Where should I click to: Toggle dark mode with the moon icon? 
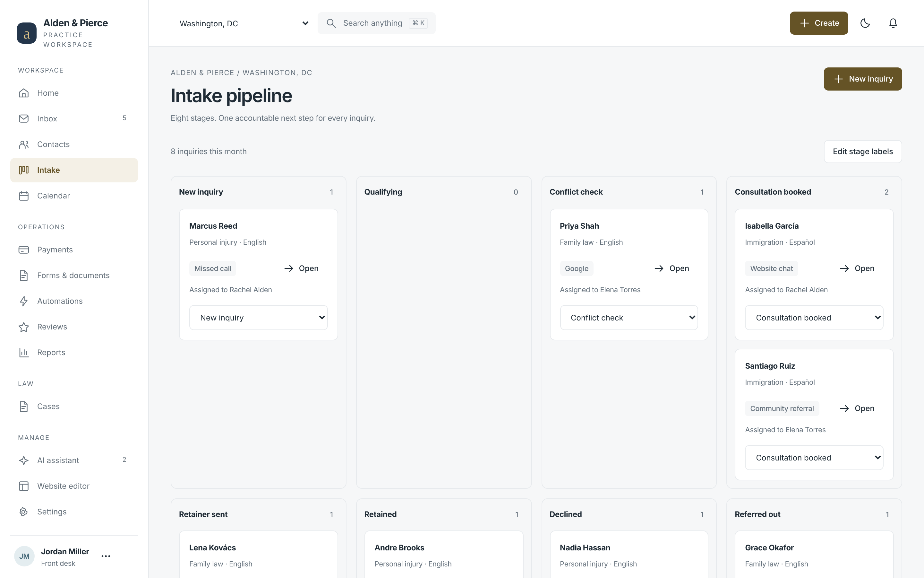tap(865, 23)
